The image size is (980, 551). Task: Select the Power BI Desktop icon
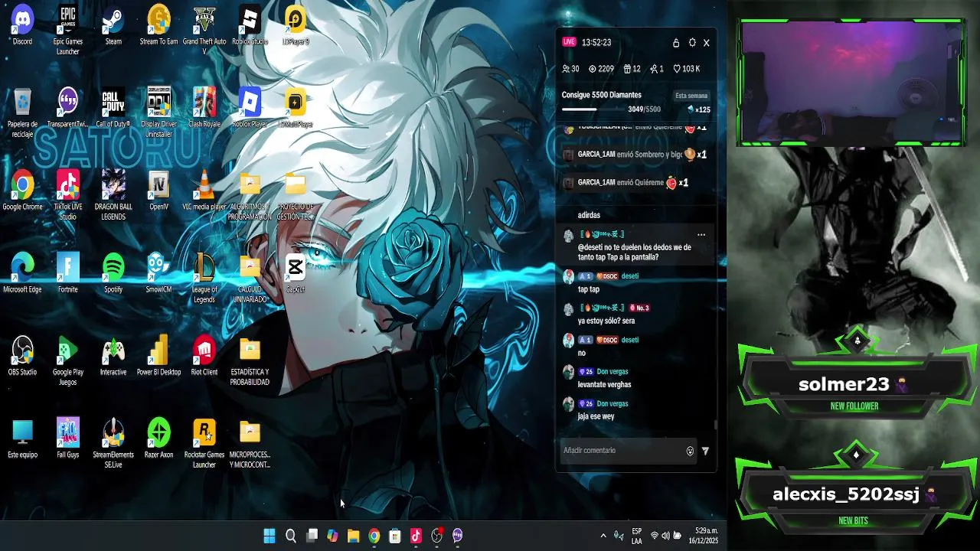[x=158, y=356]
